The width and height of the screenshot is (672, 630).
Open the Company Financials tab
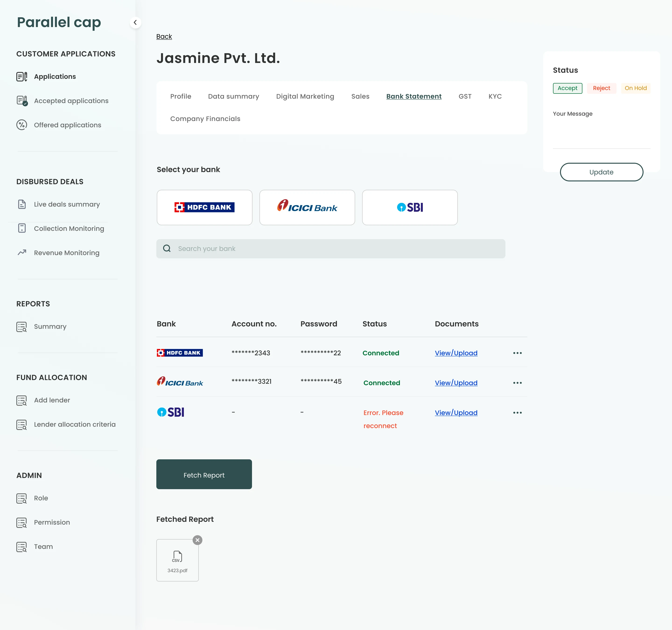205,119
